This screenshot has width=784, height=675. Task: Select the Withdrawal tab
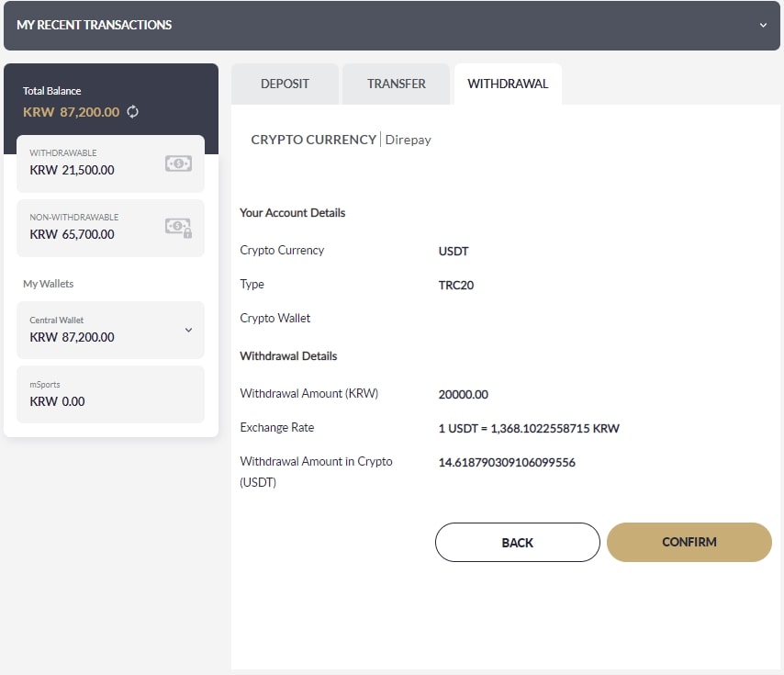point(507,84)
